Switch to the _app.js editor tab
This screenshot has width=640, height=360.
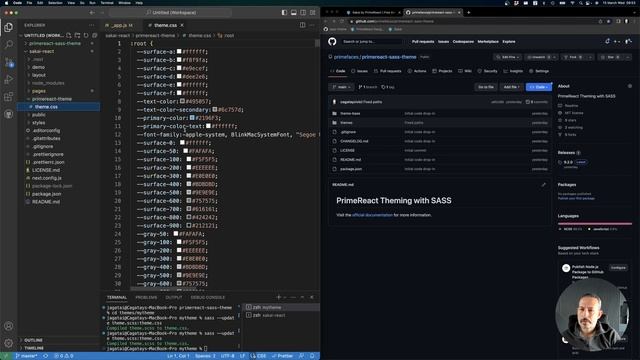point(121,25)
